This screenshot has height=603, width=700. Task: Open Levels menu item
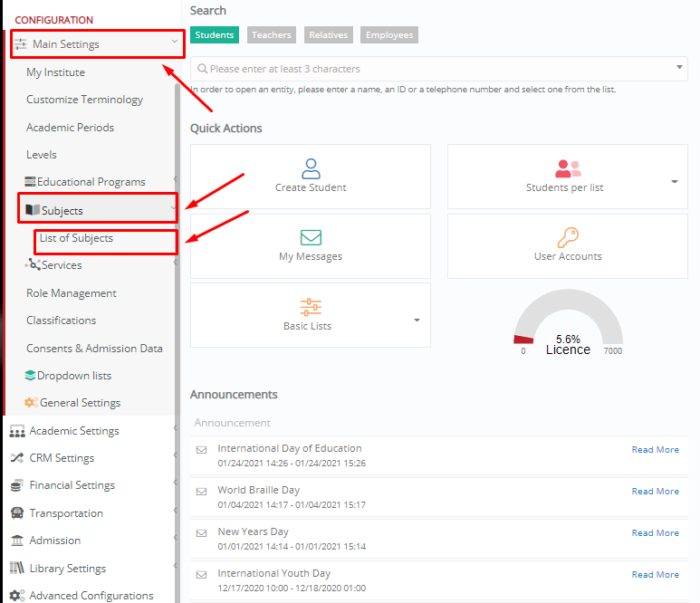(42, 155)
